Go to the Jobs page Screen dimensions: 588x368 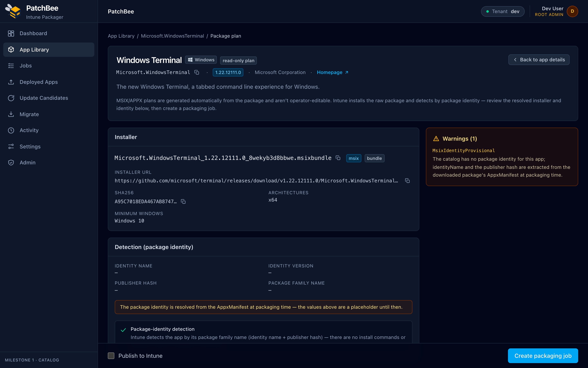click(49, 66)
